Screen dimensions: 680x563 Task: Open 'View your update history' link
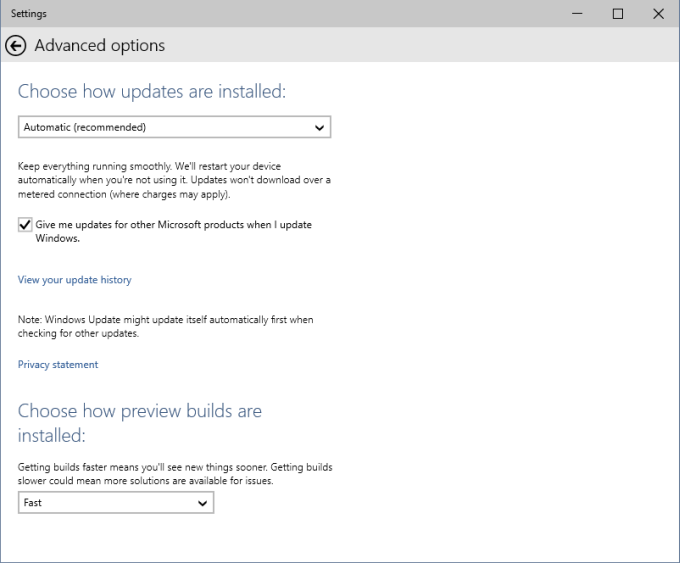click(x=74, y=280)
